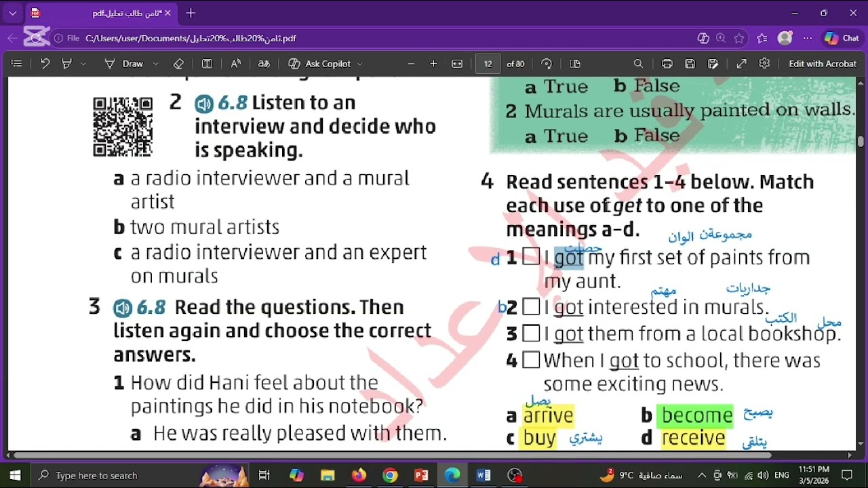Zoom out with the minus icon
This screenshot has width=868, height=488.
(411, 64)
